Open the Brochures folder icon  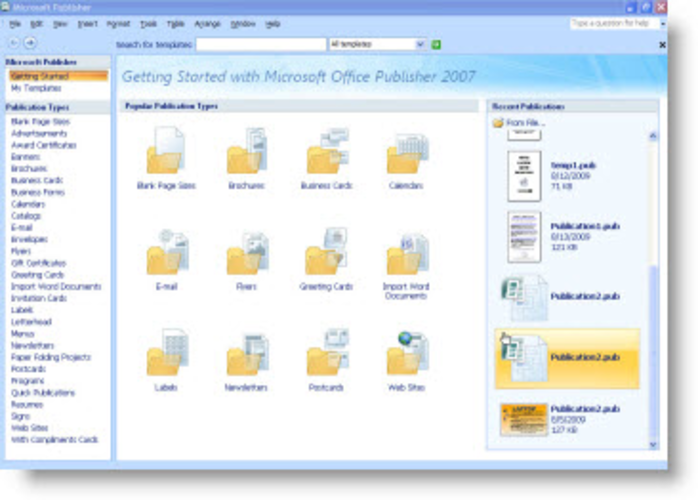tap(246, 150)
